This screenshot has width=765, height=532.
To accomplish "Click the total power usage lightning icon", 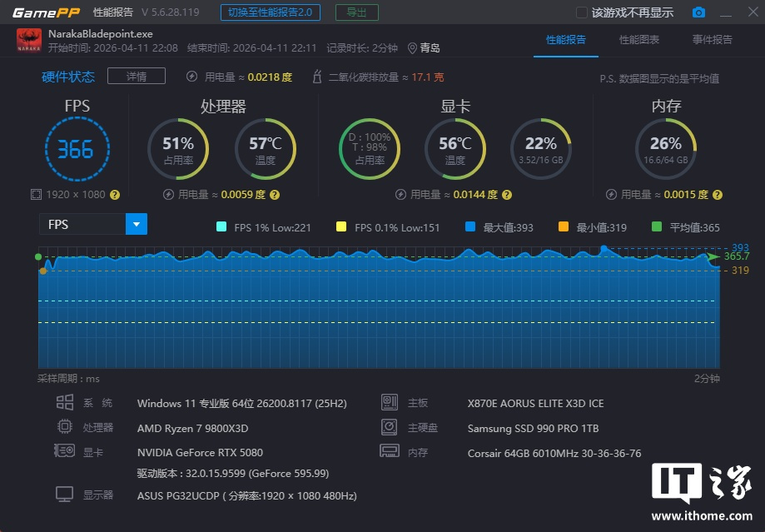I will coord(191,77).
